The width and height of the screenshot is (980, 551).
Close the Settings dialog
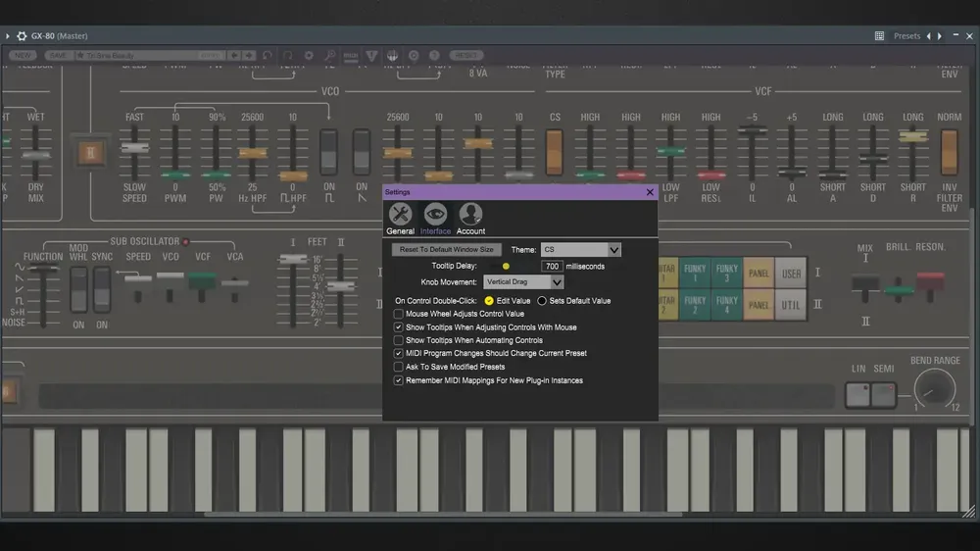(x=650, y=192)
